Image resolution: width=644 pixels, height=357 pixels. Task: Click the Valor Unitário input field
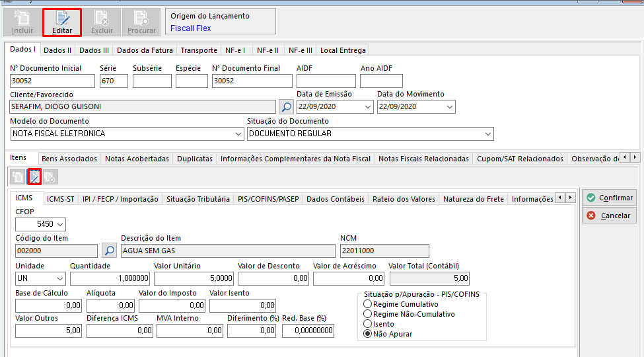(x=194, y=278)
